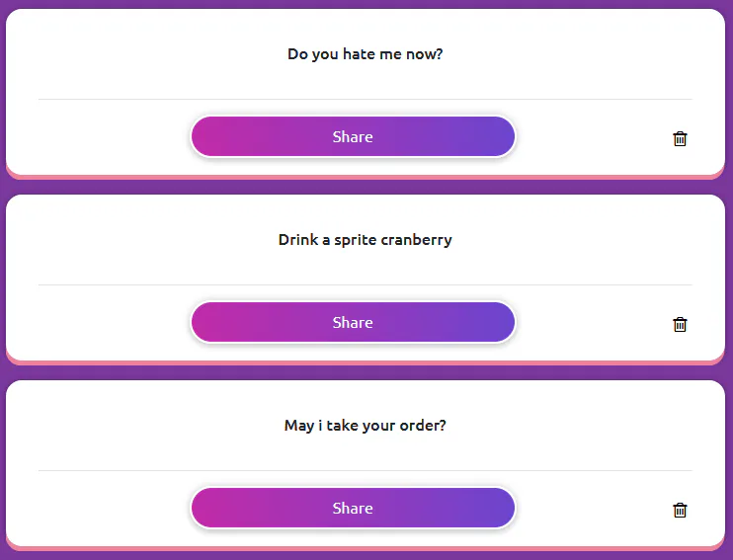Click the "Drink a sprite cranberry" message text
Image resolution: width=733 pixels, height=560 pixels.
(365, 240)
